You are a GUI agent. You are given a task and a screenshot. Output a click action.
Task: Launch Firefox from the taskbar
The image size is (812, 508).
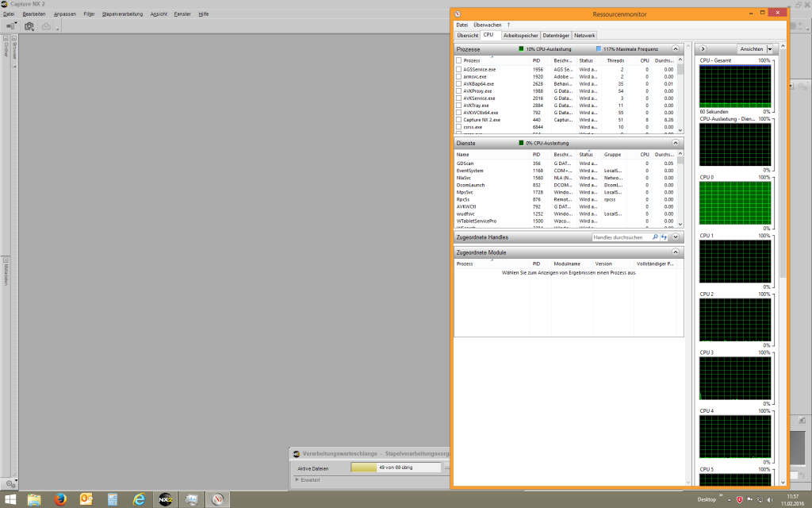[60, 500]
